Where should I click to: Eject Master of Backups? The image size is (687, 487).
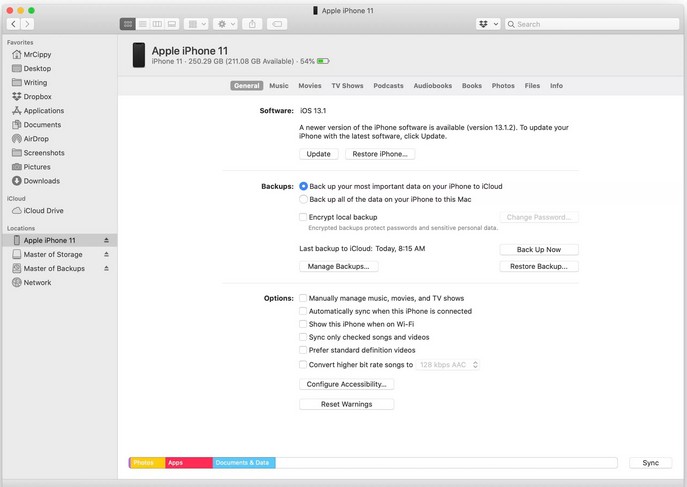click(106, 268)
